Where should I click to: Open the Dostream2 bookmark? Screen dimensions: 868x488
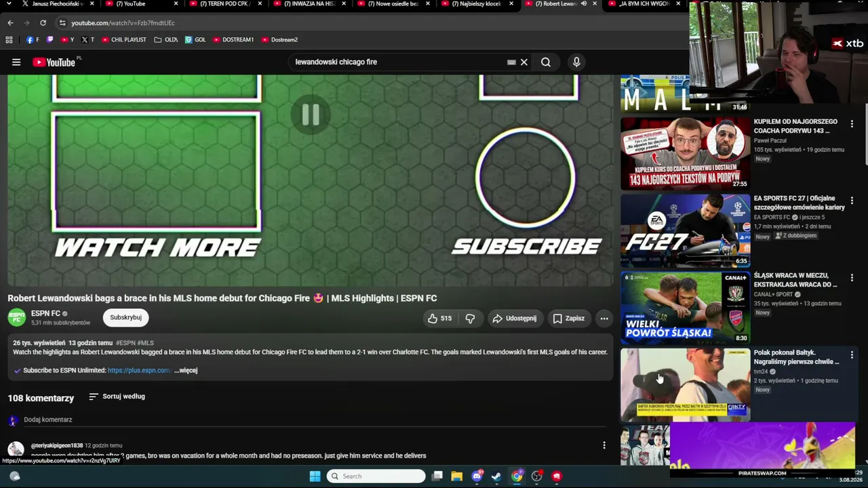coord(279,40)
